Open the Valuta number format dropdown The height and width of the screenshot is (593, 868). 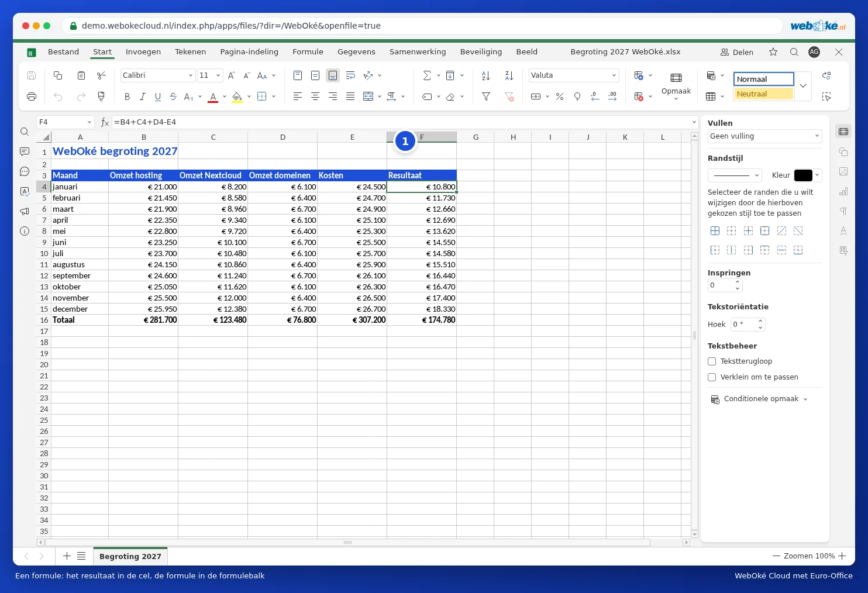point(574,75)
